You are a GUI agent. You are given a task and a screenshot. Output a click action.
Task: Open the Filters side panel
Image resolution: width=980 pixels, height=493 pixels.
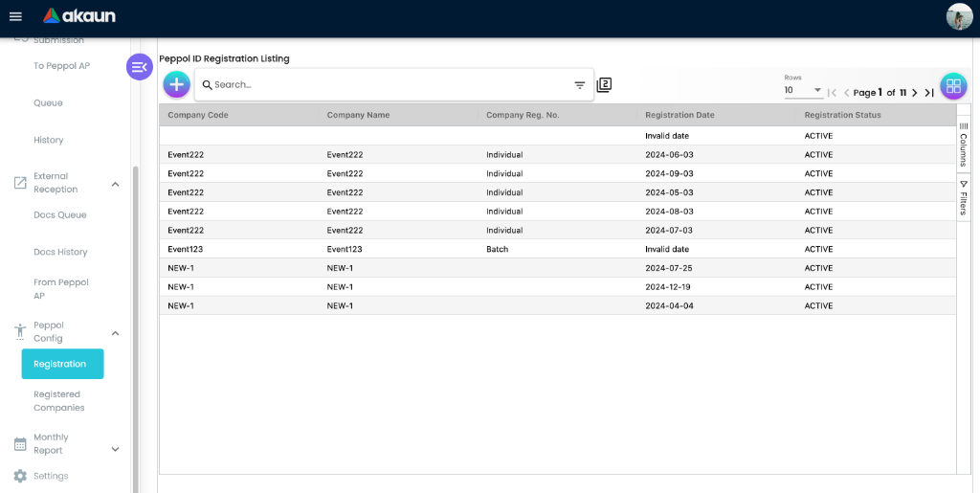[x=963, y=198]
